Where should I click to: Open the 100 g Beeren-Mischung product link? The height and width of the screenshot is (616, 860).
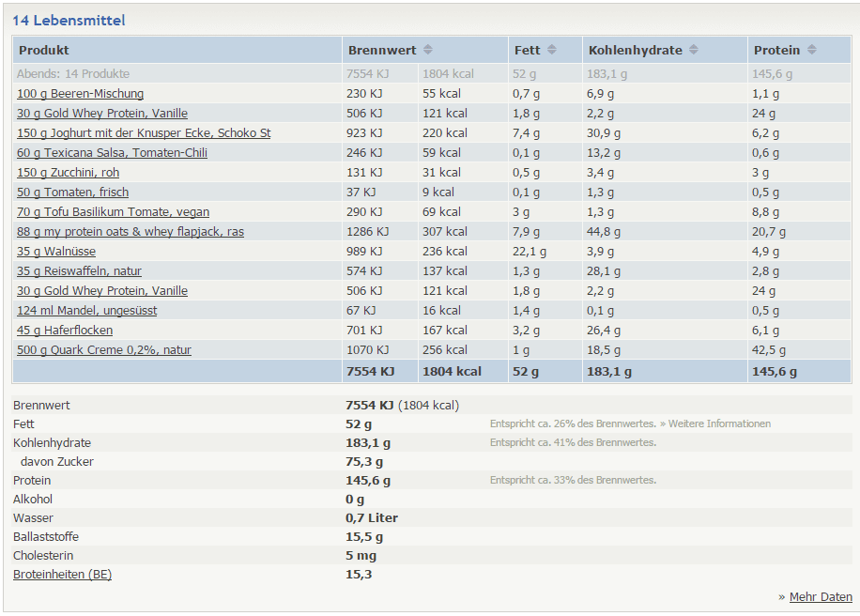[x=80, y=94]
